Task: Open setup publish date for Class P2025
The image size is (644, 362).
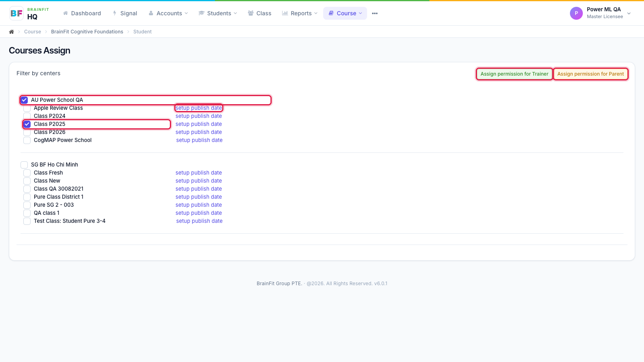Action: point(198,124)
